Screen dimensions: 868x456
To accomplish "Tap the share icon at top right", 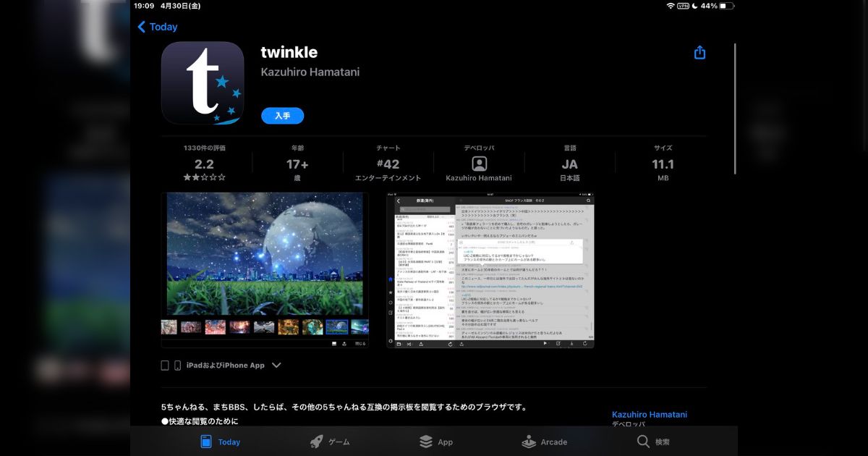I will point(699,52).
